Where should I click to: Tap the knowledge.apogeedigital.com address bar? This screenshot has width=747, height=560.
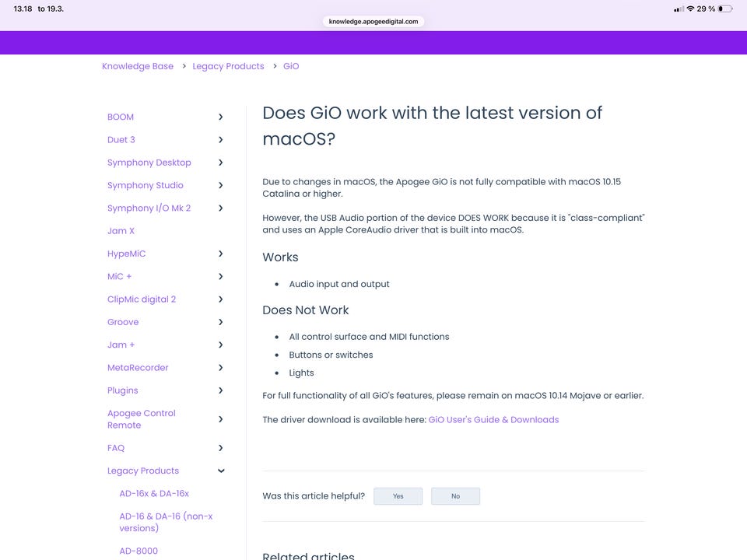coord(373,22)
